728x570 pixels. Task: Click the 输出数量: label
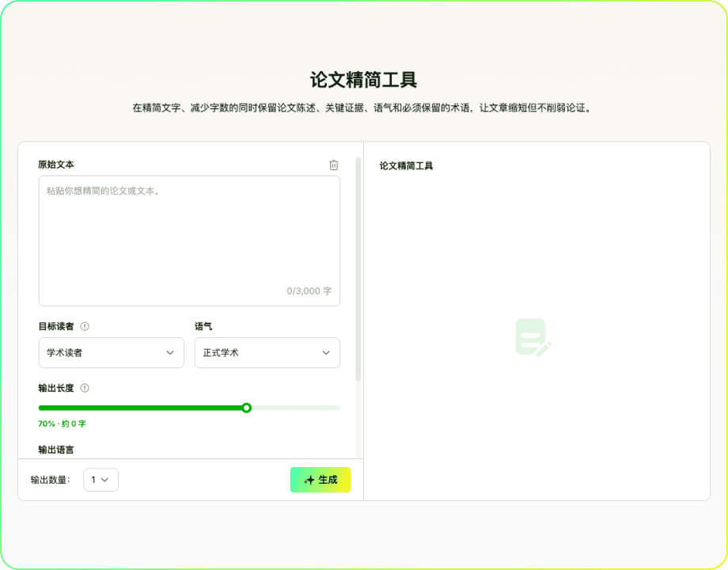[51, 480]
